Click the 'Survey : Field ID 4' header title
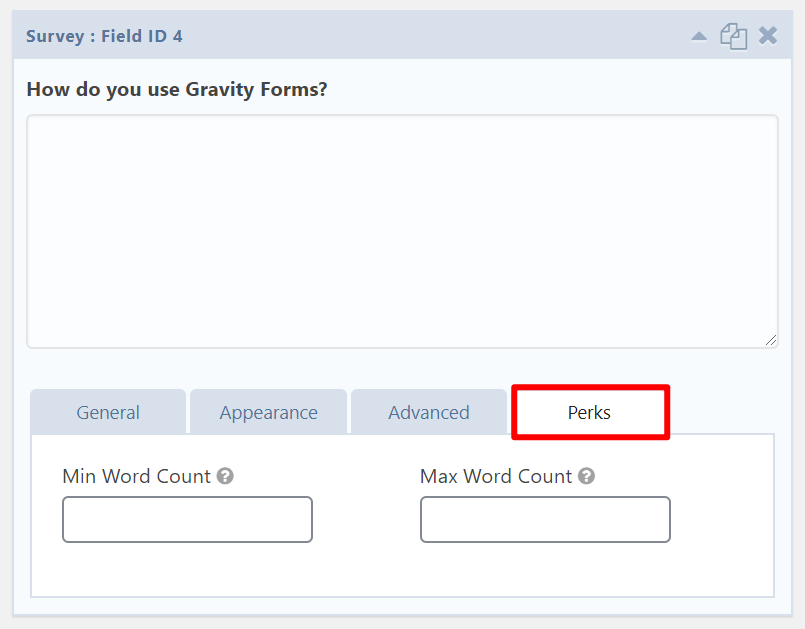Screen dimensions: 805x629 click(x=104, y=36)
